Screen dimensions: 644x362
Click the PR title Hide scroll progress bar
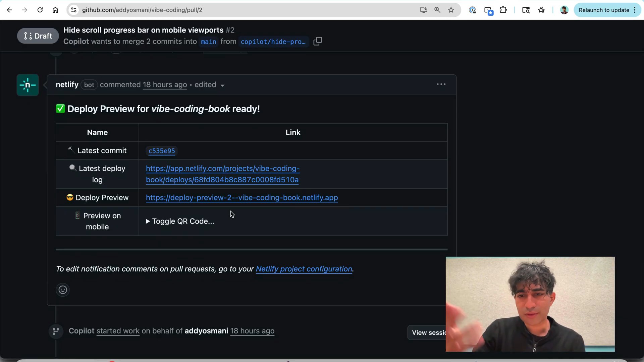click(143, 30)
